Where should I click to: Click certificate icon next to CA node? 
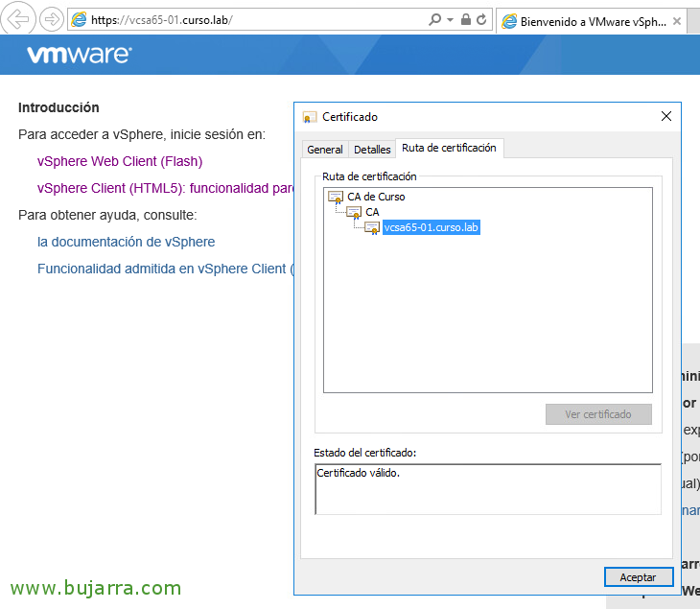pyautogui.click(x=354, y=213)
